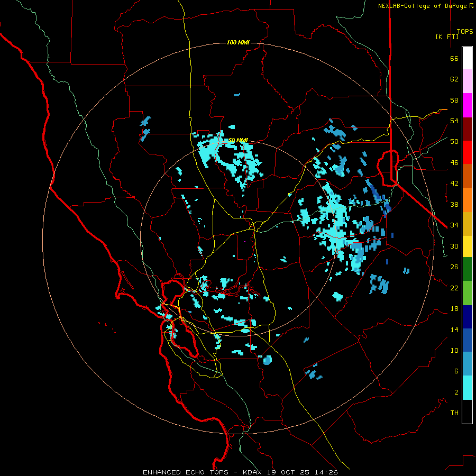Click the 100 NMI range ring label
Image resolution: width=476 pixels, height=476 pixels.
click(x=238, y=42)
